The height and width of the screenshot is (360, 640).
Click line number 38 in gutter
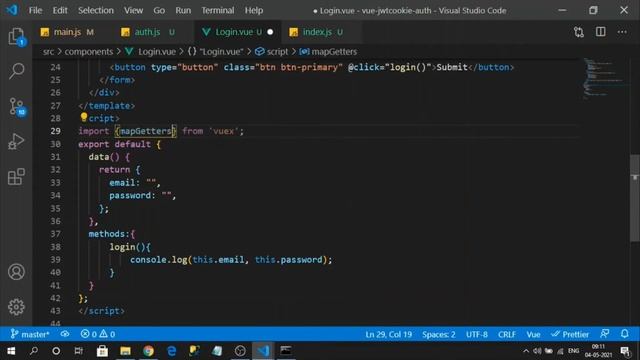point(56,247)
